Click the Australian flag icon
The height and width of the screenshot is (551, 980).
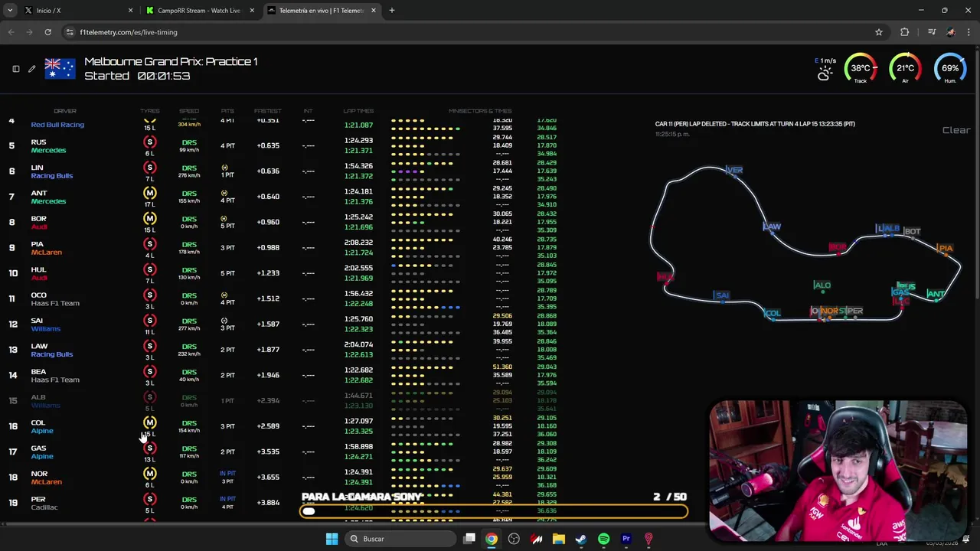point(60,69)
